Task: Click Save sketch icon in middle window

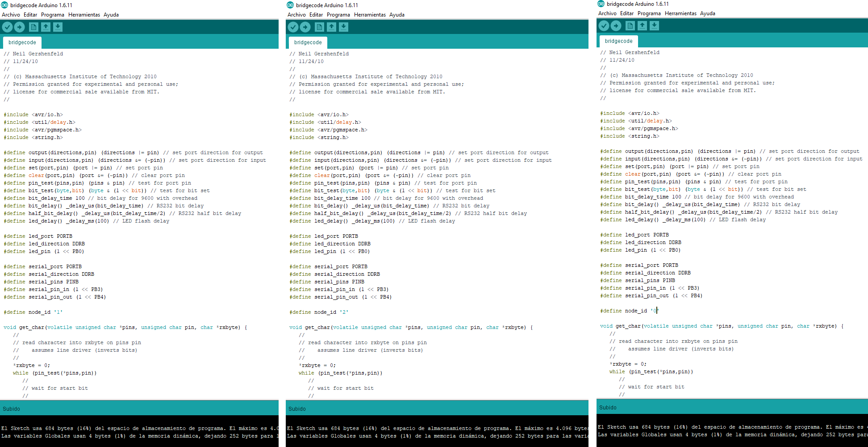Action: tap(343, 27)
